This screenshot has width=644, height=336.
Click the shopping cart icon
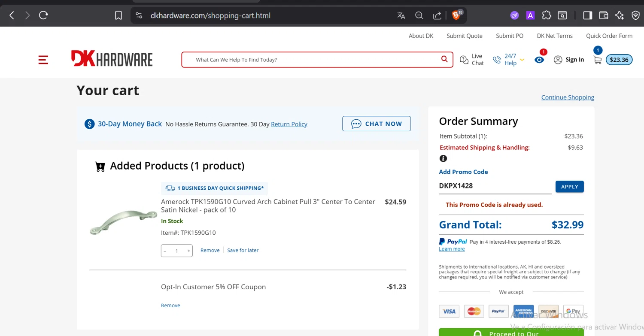click(x=597, y=60)
